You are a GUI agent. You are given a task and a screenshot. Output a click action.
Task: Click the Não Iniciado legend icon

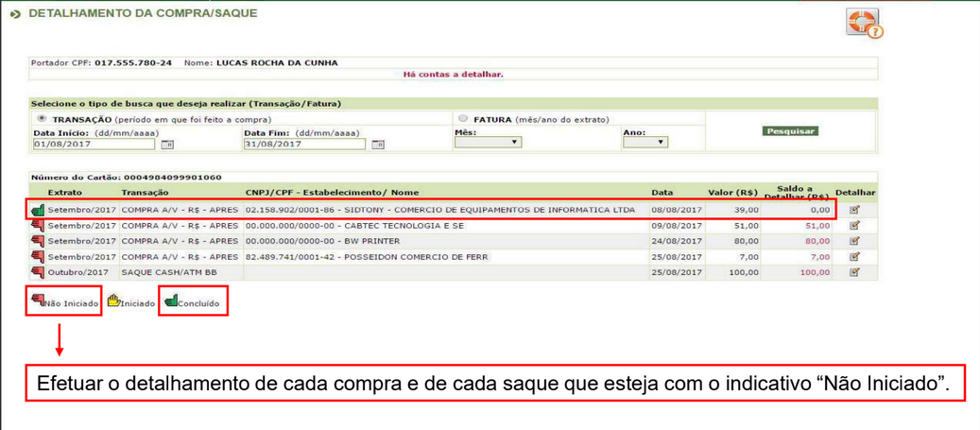[x=37, y=301]
